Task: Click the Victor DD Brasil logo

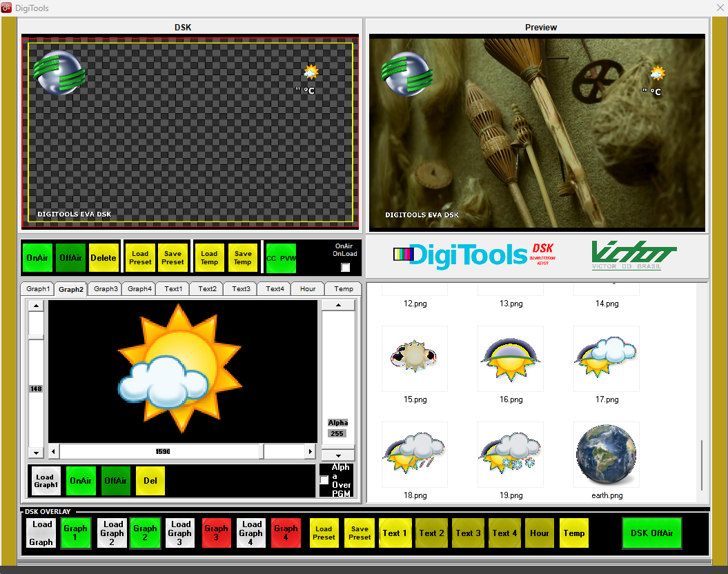Action: (633, 255)
